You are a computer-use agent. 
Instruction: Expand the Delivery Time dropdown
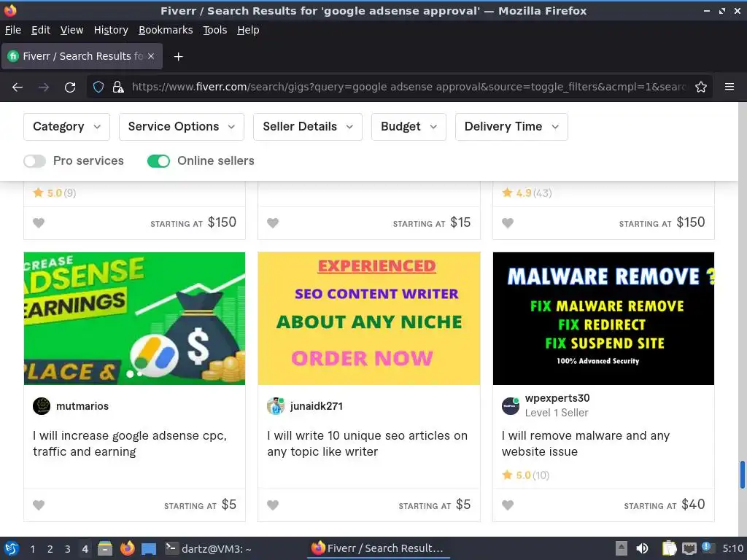[511, 127]
